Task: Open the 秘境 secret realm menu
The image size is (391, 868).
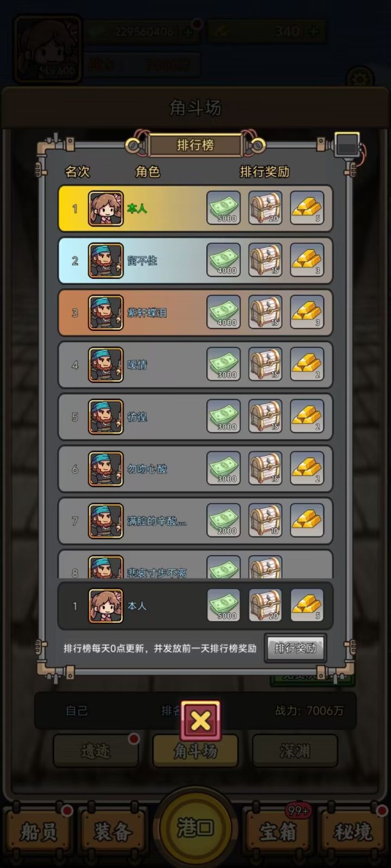Action: (x=353, y=832)
